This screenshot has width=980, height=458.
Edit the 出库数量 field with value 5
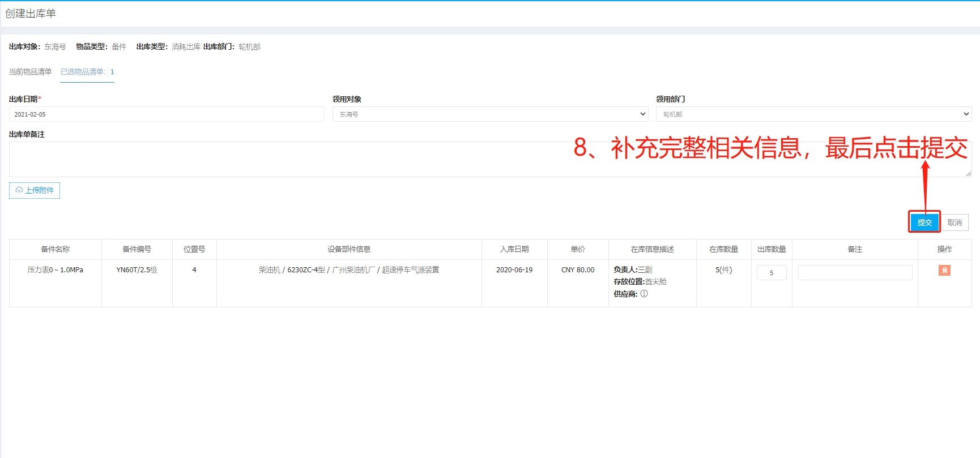pos(772,273)
